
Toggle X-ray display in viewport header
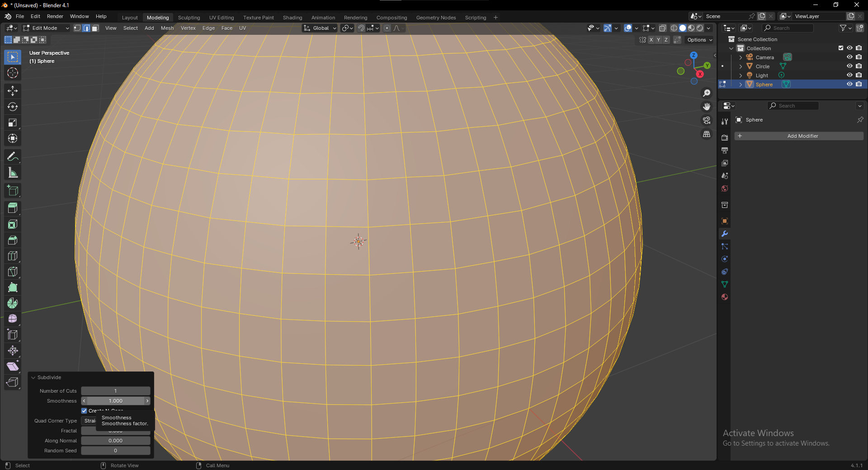[x=663, y=28]
